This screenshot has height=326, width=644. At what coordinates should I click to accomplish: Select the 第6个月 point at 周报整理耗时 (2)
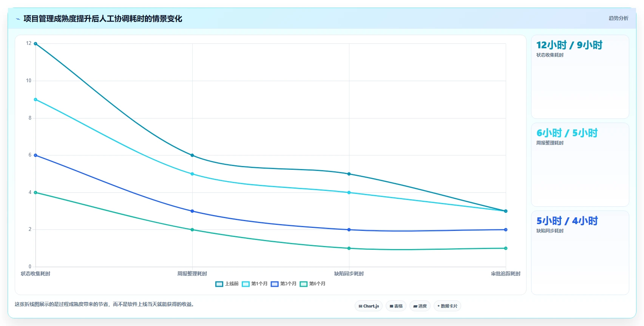point(192,230)
